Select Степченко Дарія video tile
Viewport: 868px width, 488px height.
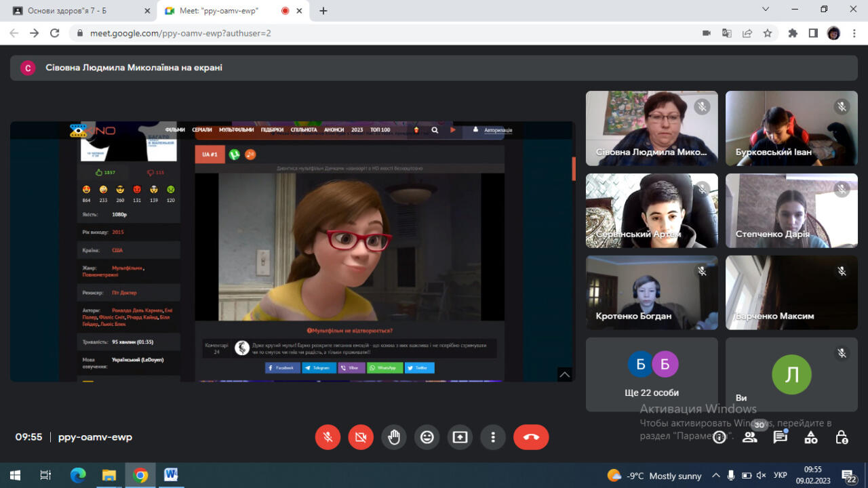coord(791,211)
